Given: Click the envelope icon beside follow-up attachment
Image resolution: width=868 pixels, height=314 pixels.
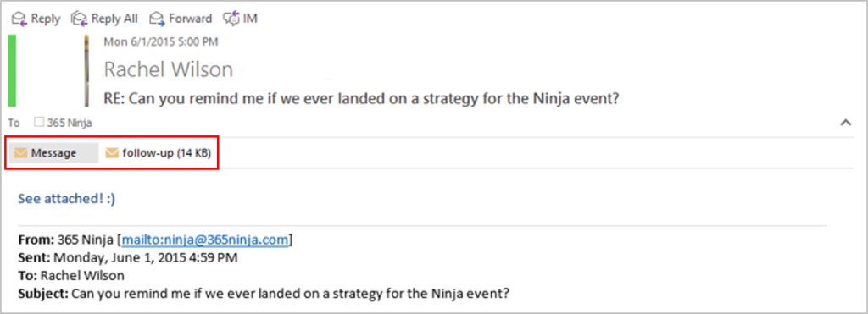Looking at the screenshot, I should [x=113, y=153].
